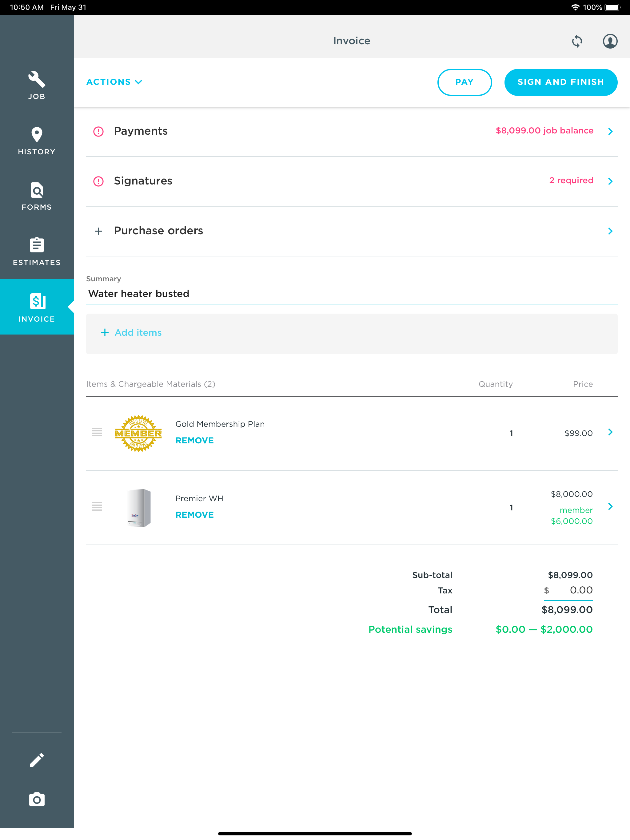This screenshot has height=840, width=630.
Task: Remove the Gold Membership Plan item
Action: [194, 441]
